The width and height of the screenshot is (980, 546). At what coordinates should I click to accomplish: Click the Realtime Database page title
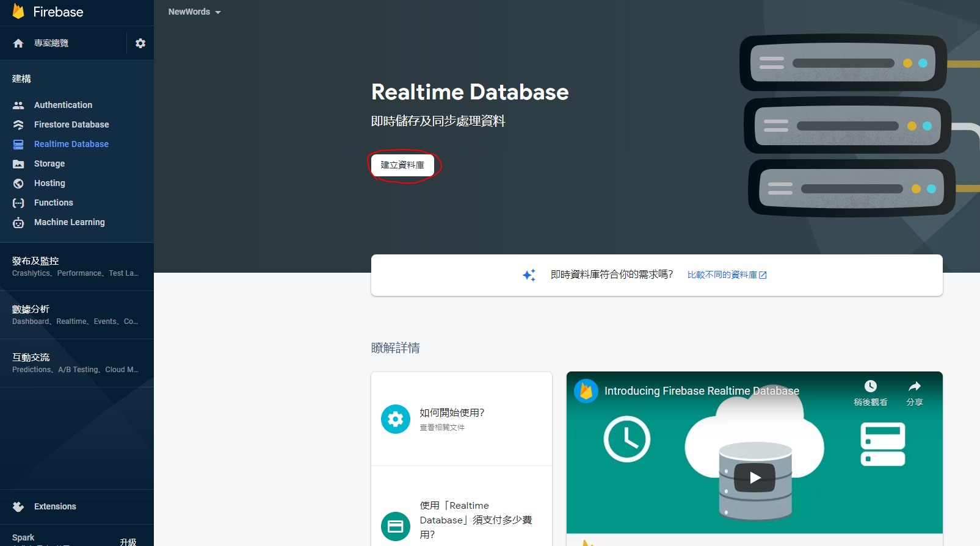click(470, 92)
